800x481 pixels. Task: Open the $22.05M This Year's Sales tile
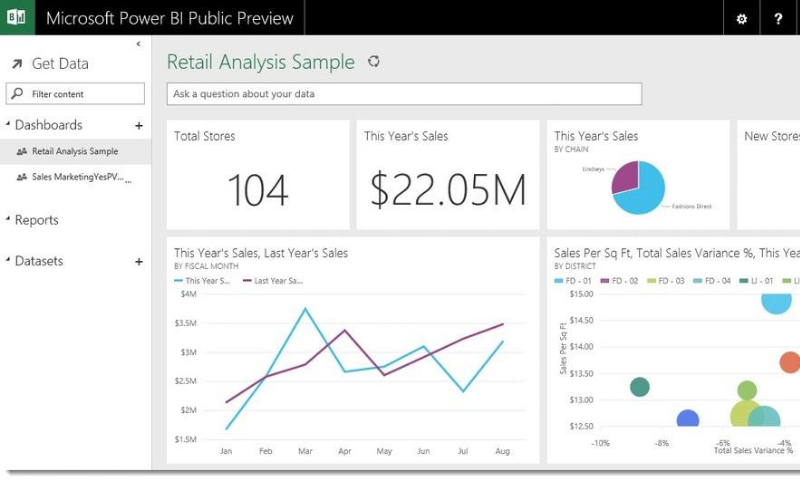coord(448,175)
